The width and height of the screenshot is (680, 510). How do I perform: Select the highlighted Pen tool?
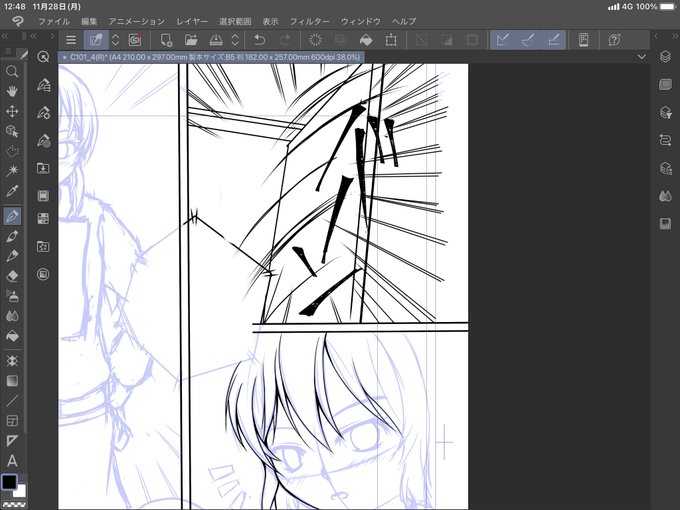[x=12, y=216]
